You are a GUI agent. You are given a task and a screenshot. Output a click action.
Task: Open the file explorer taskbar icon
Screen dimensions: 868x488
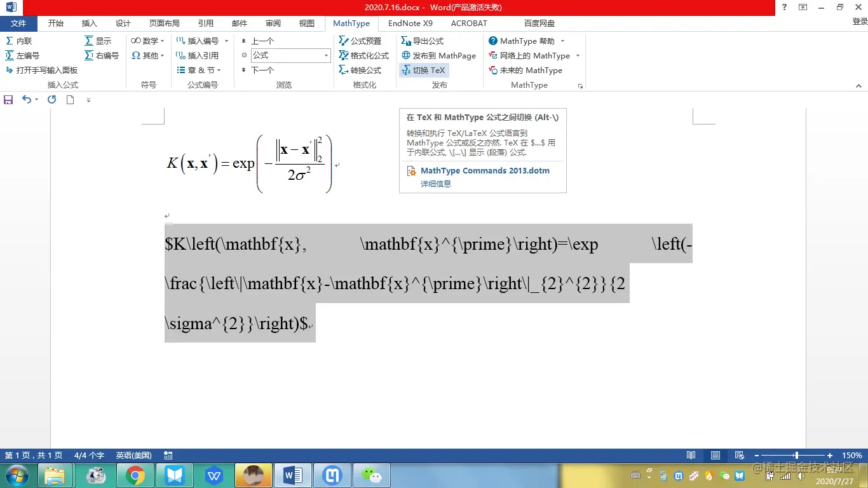tap(56, 475)
